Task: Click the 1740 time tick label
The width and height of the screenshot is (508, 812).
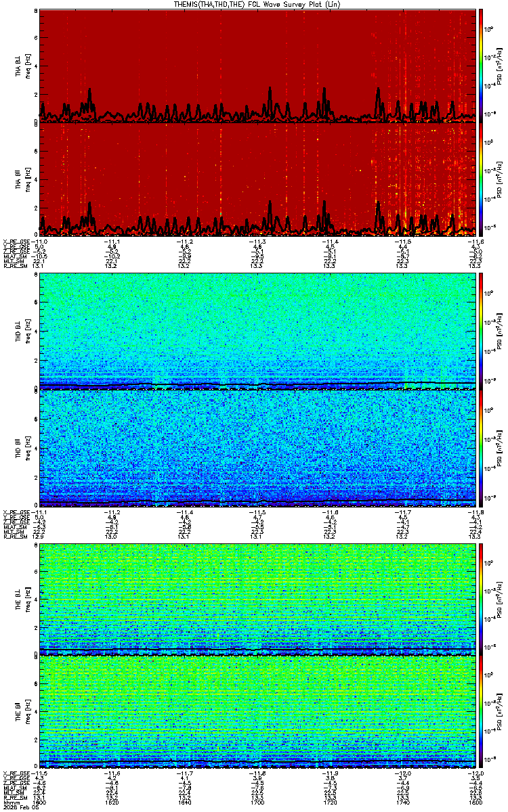Action: [403, 802]
